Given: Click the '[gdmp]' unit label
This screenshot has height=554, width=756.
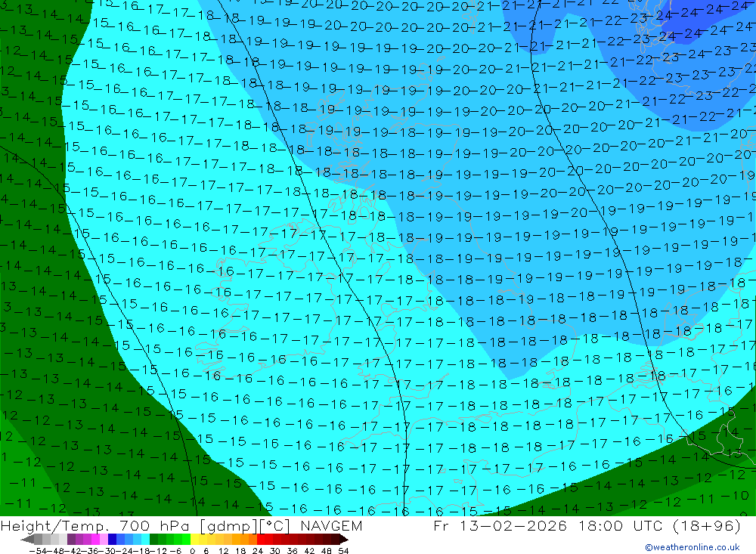Looking at the screenshot, I should [x=228, y=526].
